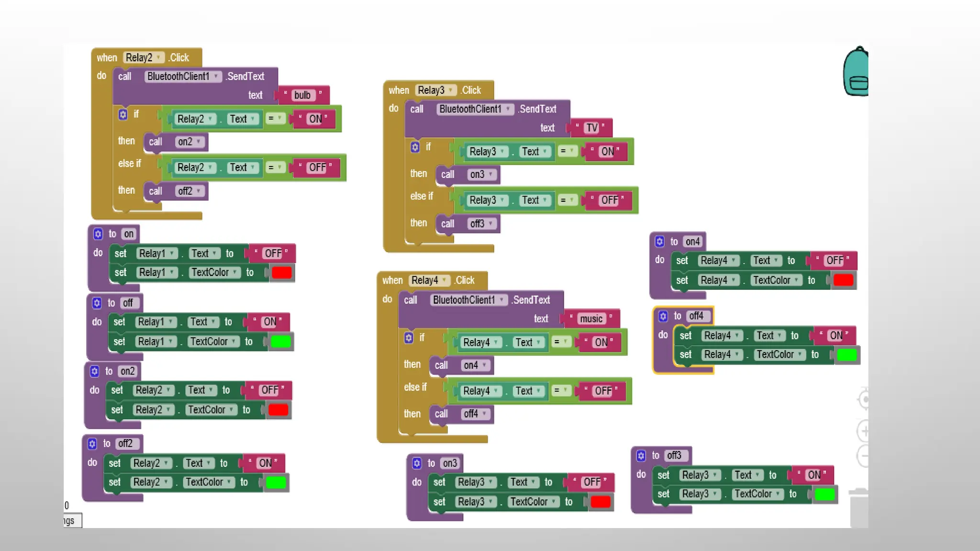Click gear icon on 'to off3' procedure
Image resolution: width=980 pixels, height=551 pixels.
coord(641,455)
